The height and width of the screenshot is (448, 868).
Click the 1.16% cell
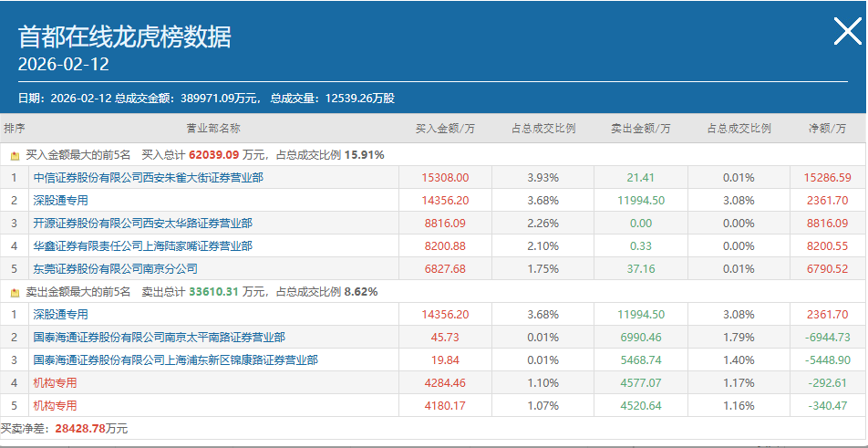point(739,405)
